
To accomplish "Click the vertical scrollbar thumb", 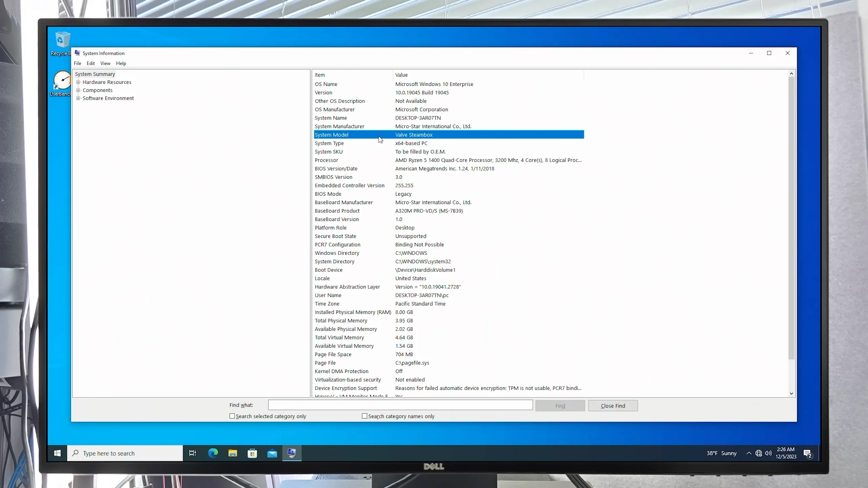I will tap(791, 218).
